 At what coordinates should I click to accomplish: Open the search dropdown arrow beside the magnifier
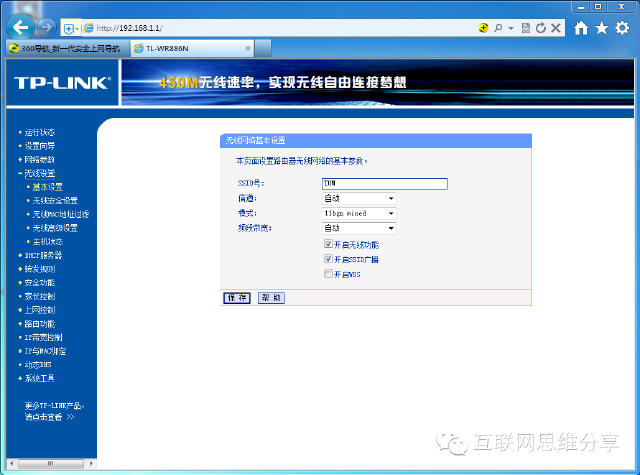[x=511, y=28]
